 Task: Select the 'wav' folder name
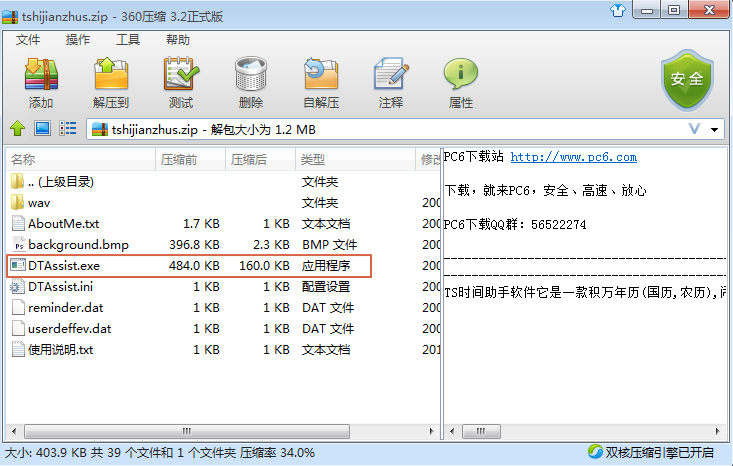tap(39, 203)
